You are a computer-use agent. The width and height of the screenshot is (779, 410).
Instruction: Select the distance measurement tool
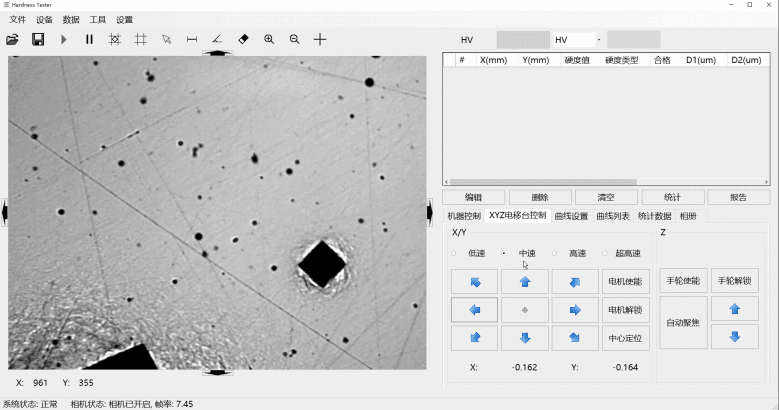point(192,39)
